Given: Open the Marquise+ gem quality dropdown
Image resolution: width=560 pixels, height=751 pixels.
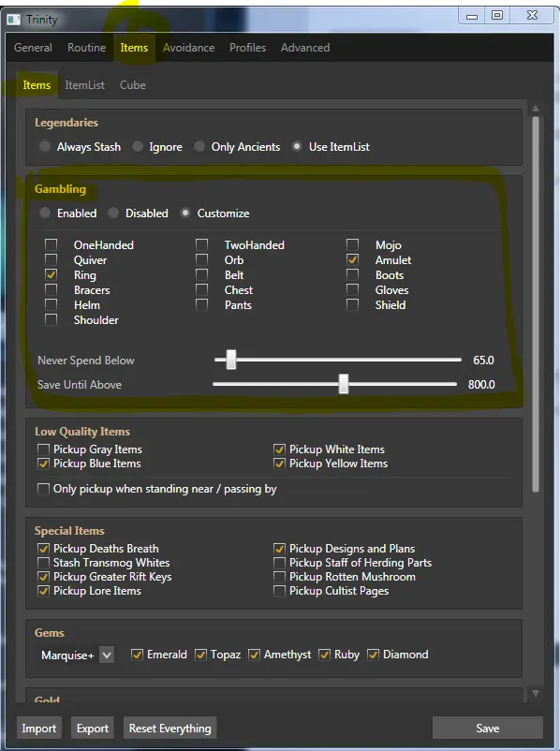Looking at the screenshot, I should click(107, 655).
